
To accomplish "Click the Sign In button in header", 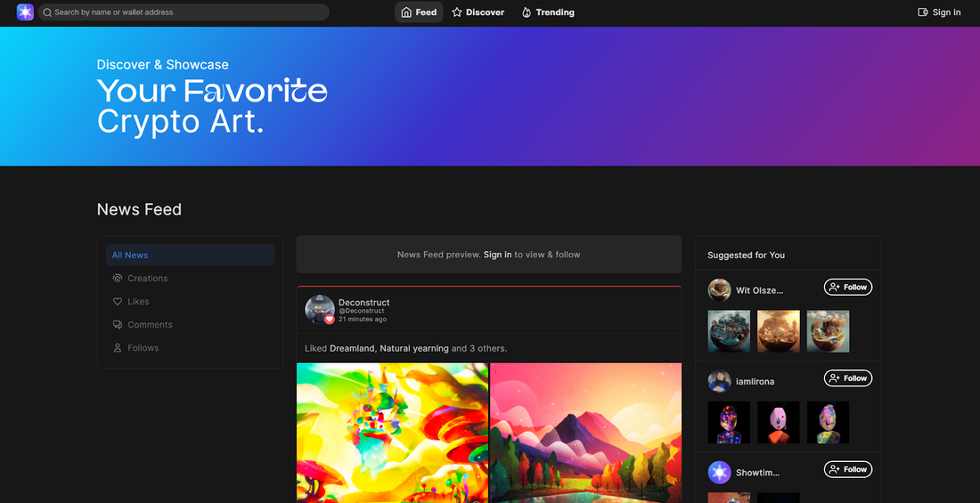I will pos(939,12).
